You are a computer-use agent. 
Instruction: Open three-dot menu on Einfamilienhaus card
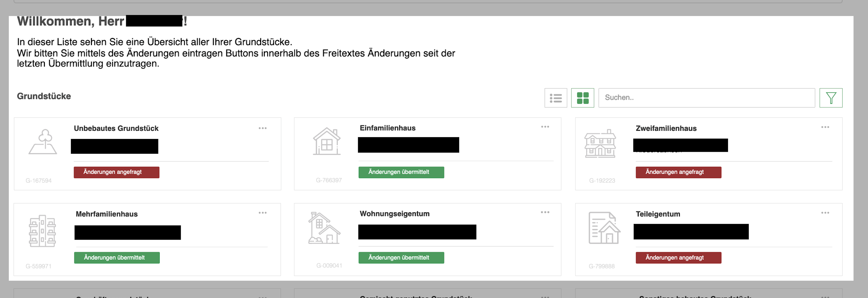(545, 127)
